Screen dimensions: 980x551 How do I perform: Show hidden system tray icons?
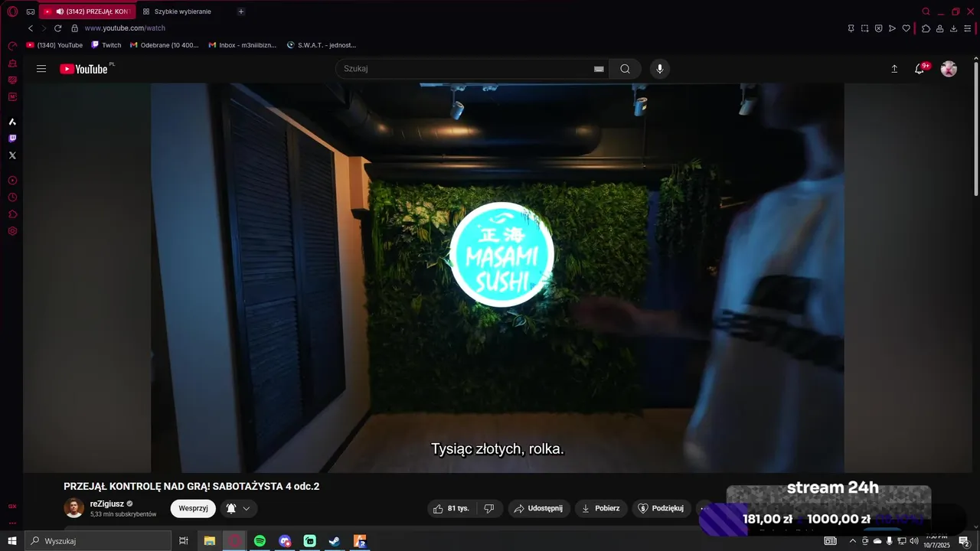[x=853, y=541]
